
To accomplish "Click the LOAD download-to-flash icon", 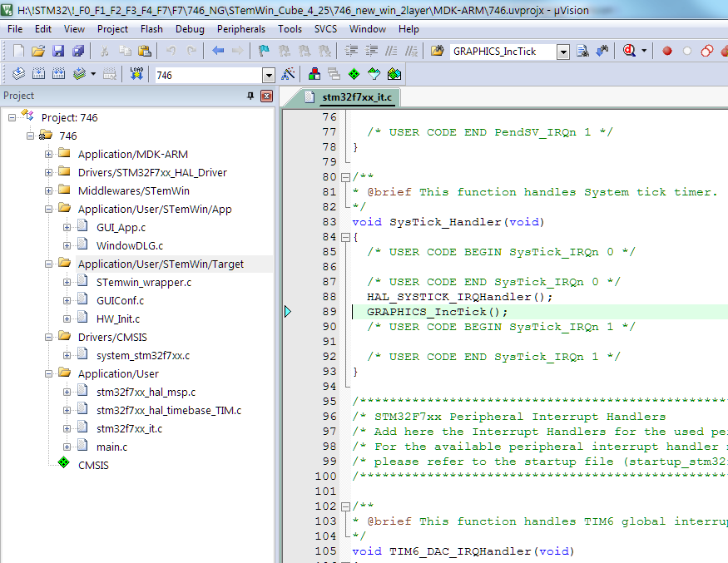I will (x=136, y=74).
